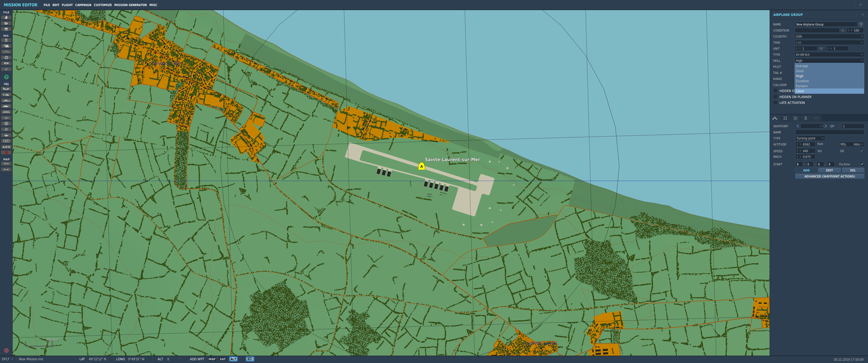
Task: Open MISC menu
Action: [153, 5]
